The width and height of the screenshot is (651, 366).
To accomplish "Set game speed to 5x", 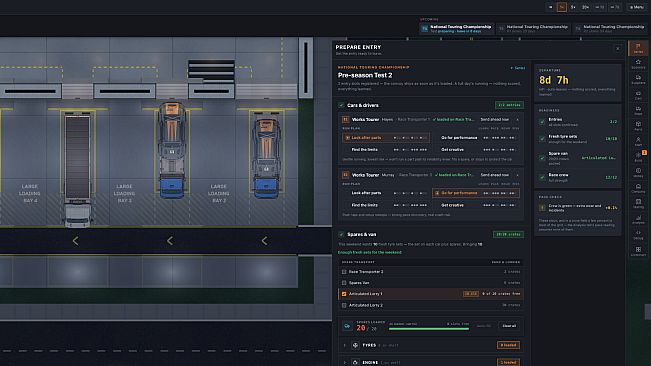I will 573,7.
